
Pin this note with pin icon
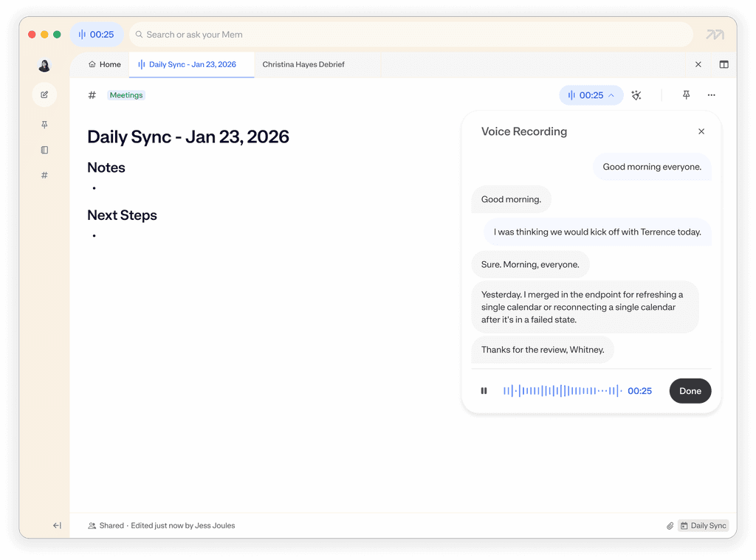coord(686,95)
